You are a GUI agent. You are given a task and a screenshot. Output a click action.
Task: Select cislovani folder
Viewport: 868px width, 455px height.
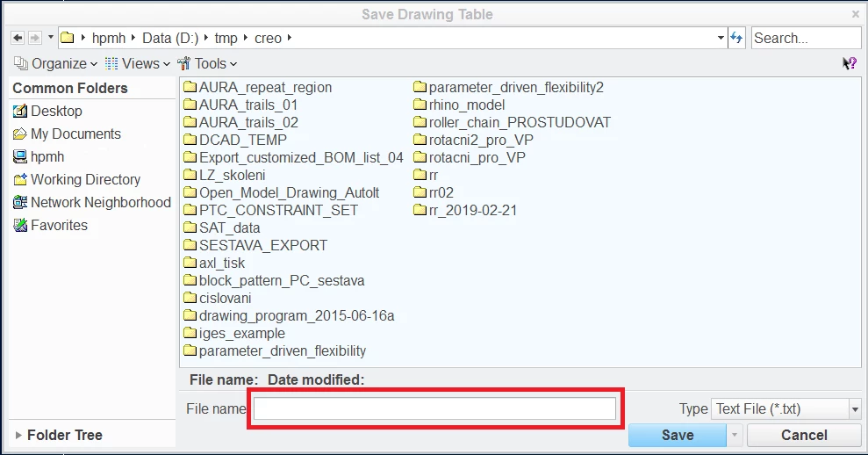click(x=218, y=298)
